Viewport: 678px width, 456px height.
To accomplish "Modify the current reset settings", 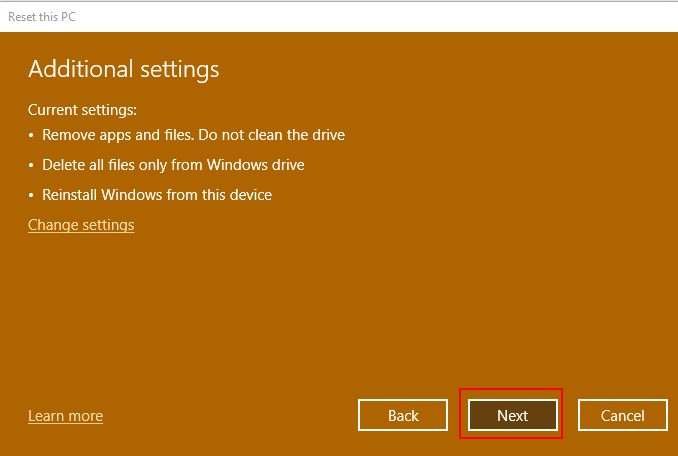I will 81,225.
